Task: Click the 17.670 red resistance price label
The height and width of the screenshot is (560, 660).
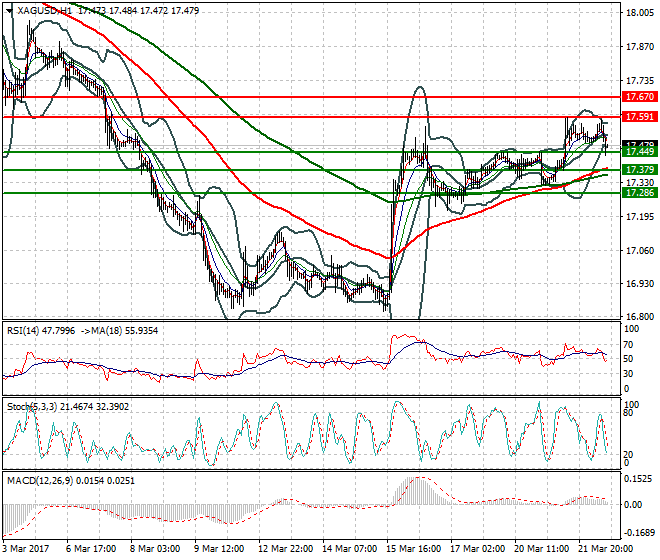Action: pyautogui.click(x=639, y=97)
